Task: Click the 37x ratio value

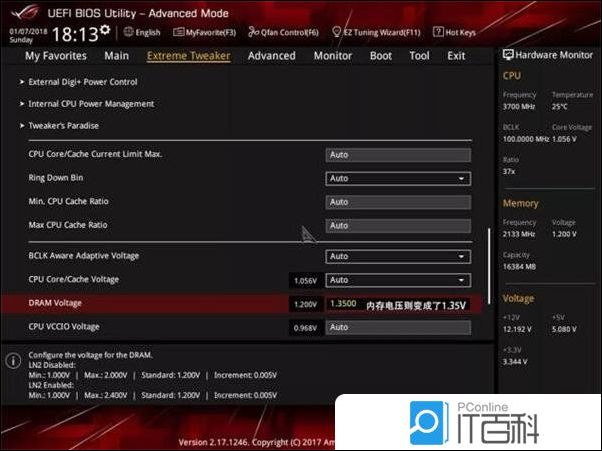Action: coord(509,171)
